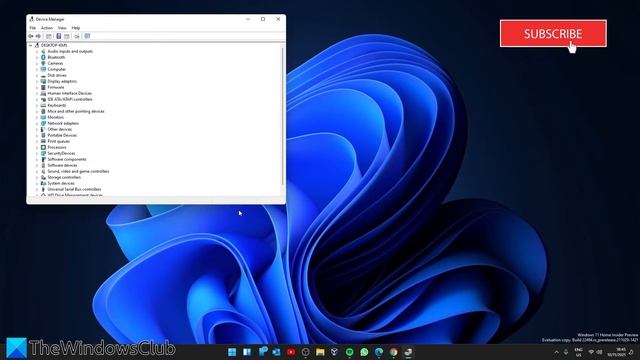Select the Storage controllers label
Screen dimensions: 640x360
tap(64, 178)
